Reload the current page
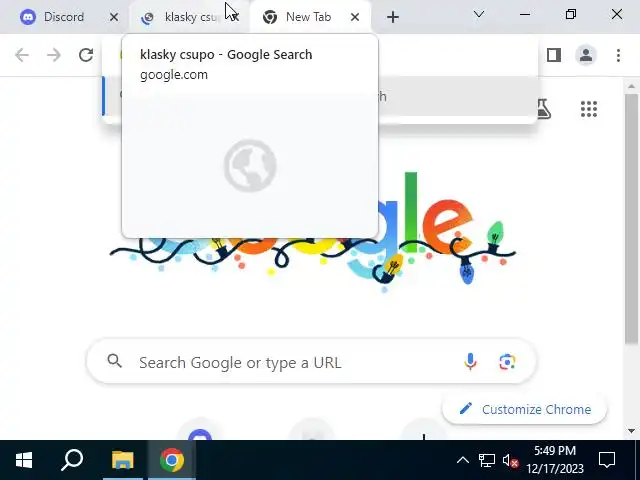Viewport: 640px width, 480px height. point(86,55)
